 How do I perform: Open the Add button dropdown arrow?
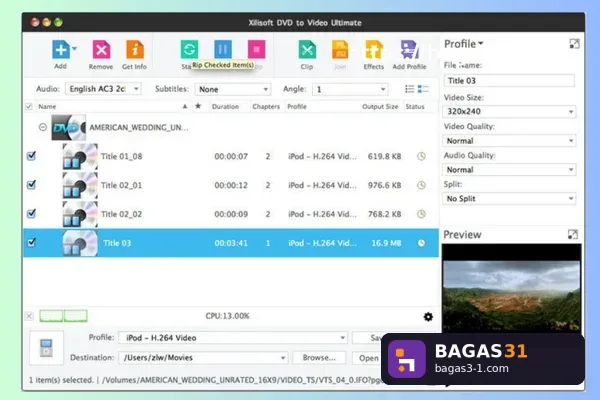[74, 49]
